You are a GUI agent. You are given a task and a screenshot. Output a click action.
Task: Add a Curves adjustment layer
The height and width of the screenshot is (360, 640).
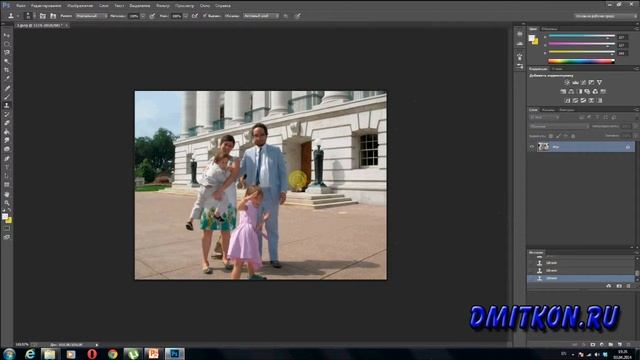coord(583,82)
